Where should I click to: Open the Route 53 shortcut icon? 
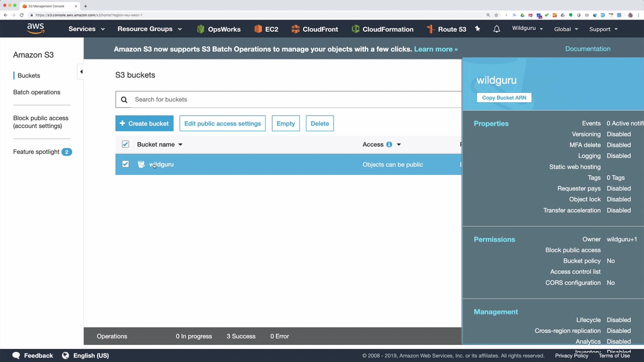pyautogui.click(x=430, y=29)
